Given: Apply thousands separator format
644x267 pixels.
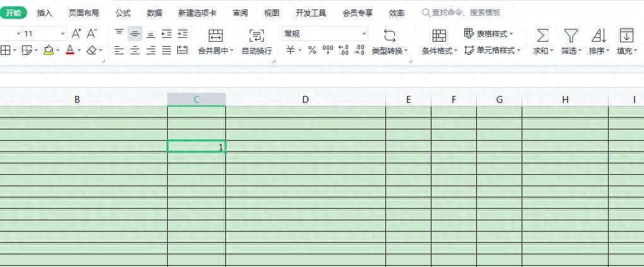Looking at the screenshot, I should tap(328, 50).
